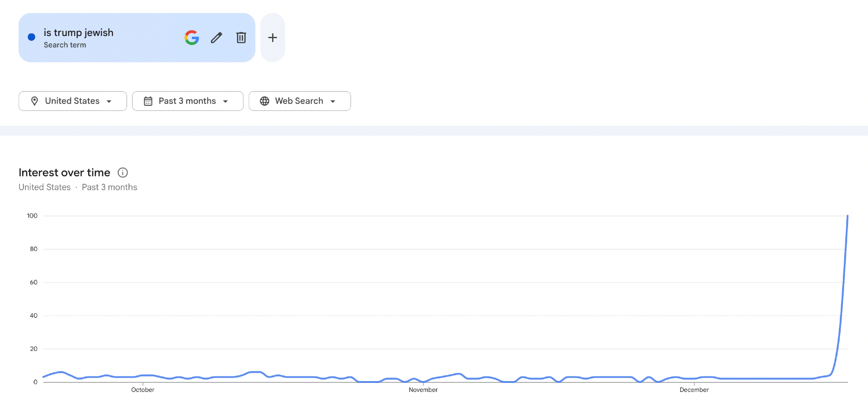Expand the Past 3 months dropdown arrow
This screenshot has height=411, width=868.
(226, 101)
